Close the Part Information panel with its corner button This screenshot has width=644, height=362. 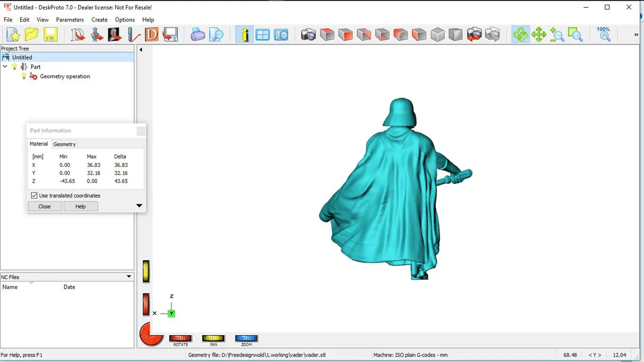[x=141, y=131]
